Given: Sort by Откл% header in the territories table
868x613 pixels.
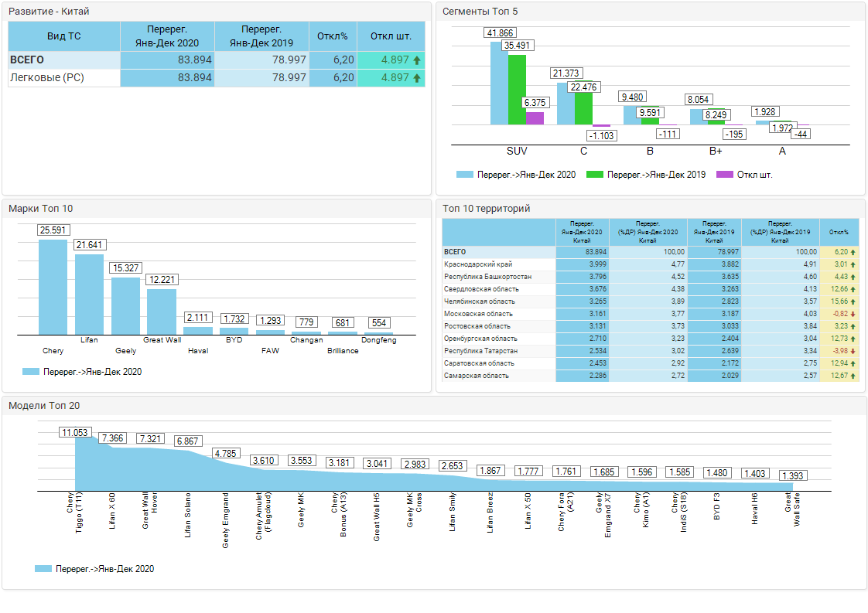Looking at the screenshot, I should [x=839, y=232].
